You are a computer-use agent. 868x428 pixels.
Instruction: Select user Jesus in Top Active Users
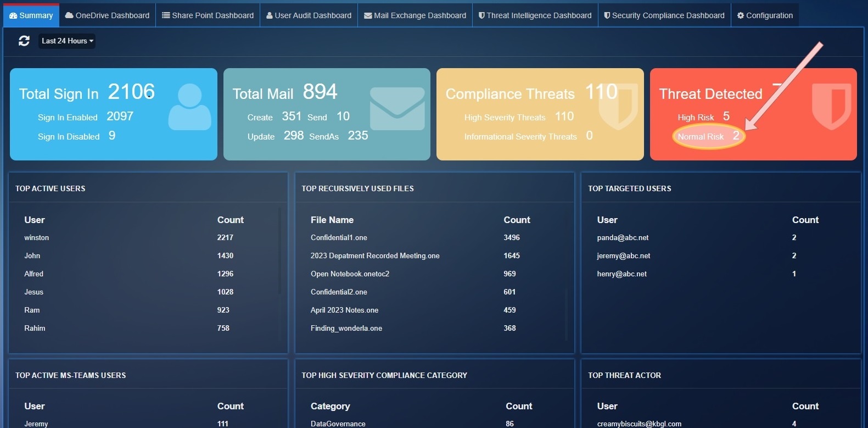pos(34,292)
